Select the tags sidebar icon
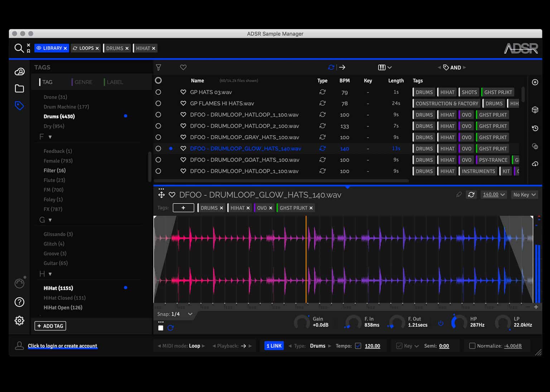 [x=19, y=106]
